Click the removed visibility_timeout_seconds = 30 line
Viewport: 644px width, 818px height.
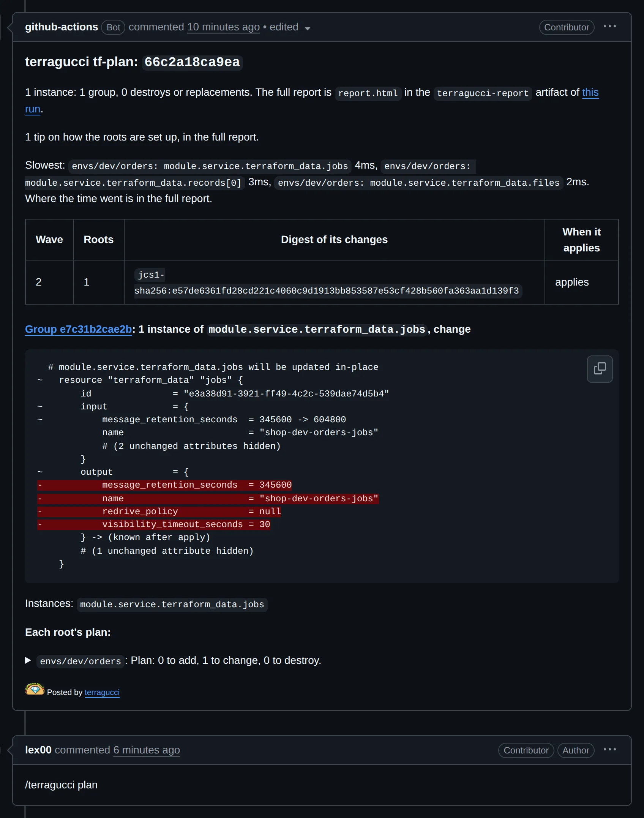click(x=154, y=524)
